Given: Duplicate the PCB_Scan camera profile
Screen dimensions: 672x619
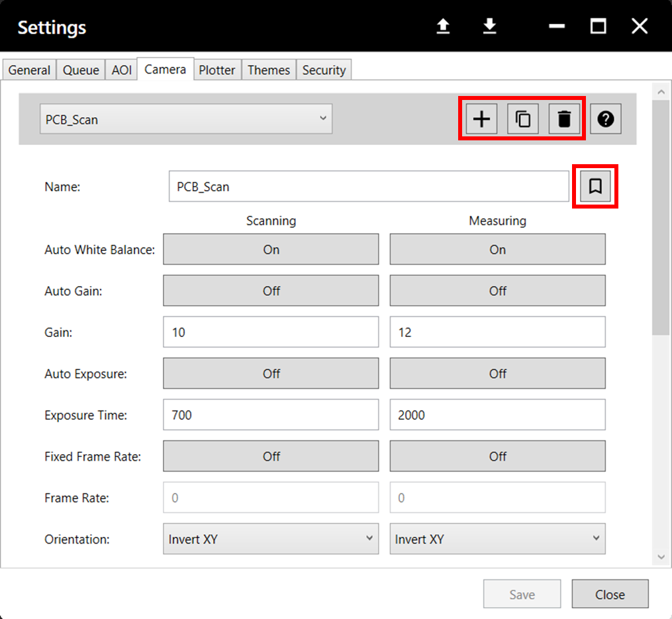Looking at the screenshot, I should 522,119.
